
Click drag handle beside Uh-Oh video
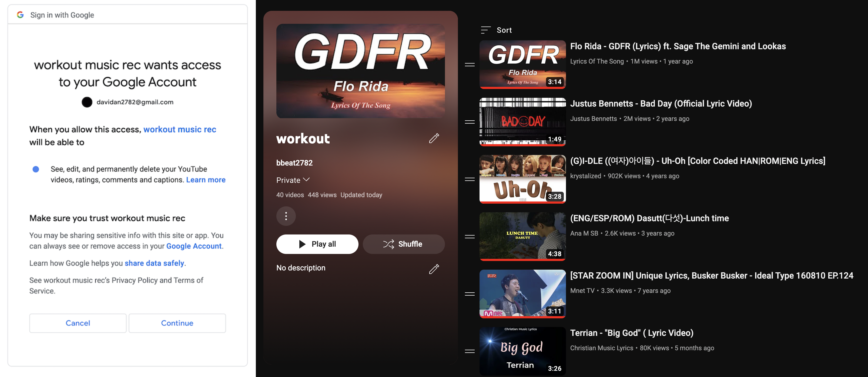(469, 179)
